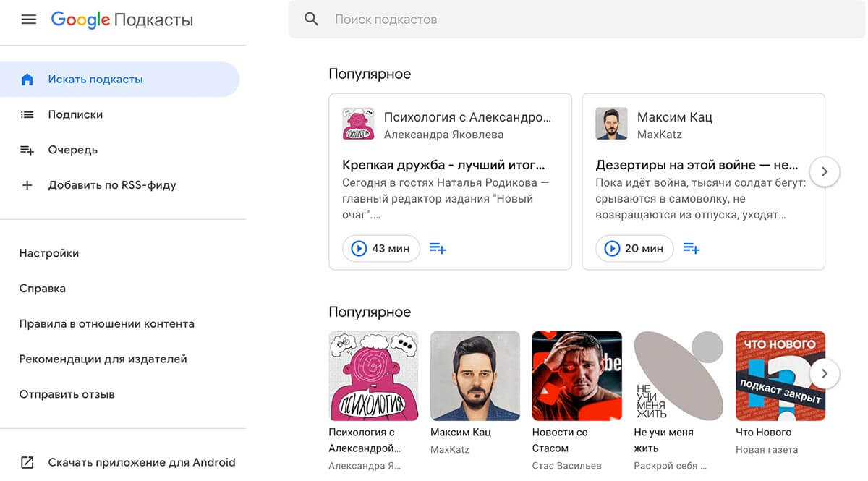The width and height of the screenshot is (868, 481).
Task: Click the queue icon beside Очередь
Action: 27,150
